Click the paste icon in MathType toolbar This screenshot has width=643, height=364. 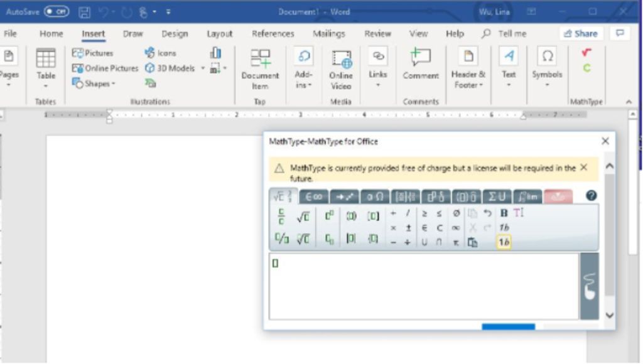(x=472, y=243)
